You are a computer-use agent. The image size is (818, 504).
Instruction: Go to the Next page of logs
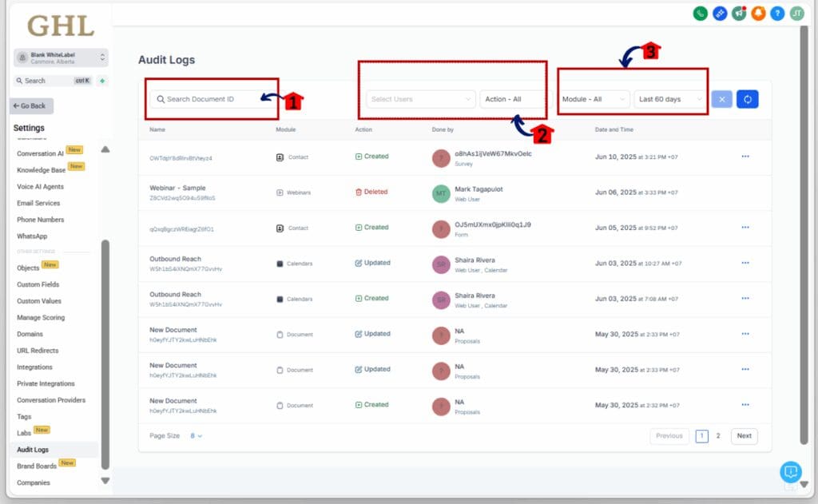click(x=744, y=436)
